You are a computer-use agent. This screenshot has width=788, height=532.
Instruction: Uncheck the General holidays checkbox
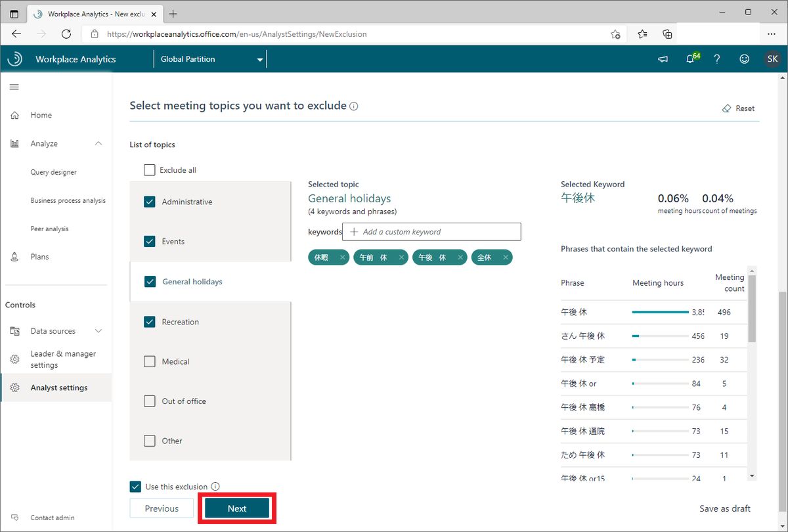point(150,282)
